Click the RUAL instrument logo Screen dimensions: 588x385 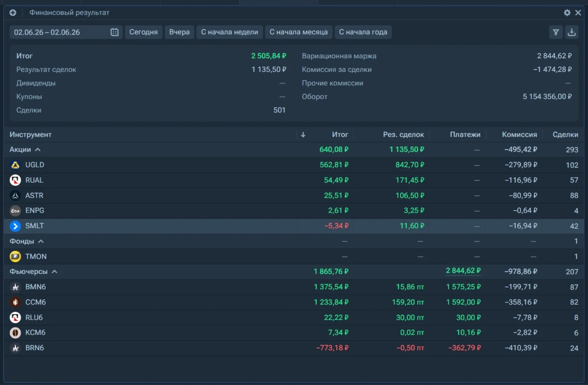click(15, 180)
